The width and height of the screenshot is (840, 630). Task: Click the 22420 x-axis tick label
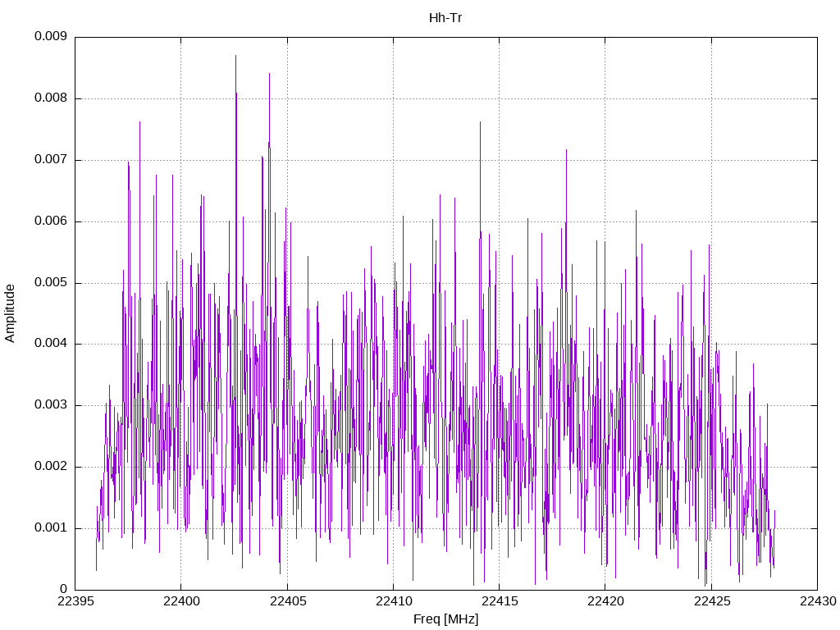point(606,601)
